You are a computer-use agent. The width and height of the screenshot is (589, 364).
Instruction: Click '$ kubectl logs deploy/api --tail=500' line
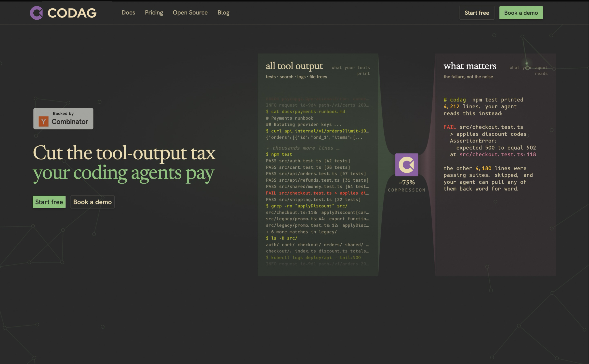coord(313,258)
